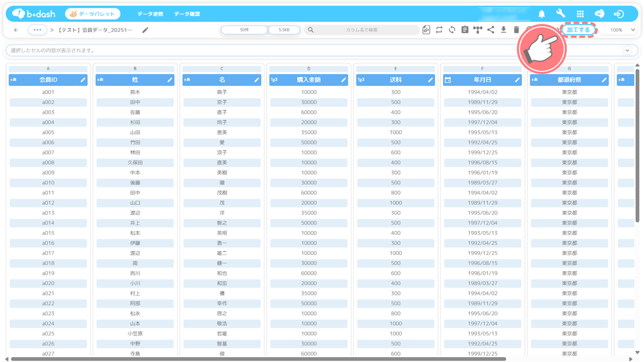This screenshot has height=362, width=644.
Task: Click the 加工する button
Action: click(579, 30)
